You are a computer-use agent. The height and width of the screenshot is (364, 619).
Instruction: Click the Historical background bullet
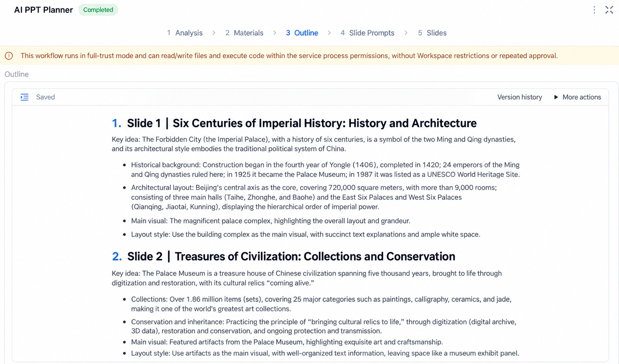tap(326, 170)
